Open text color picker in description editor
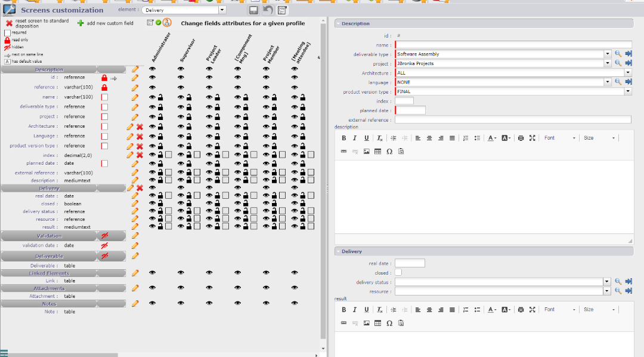Viewport: 644px width, 357px height. 491,138
